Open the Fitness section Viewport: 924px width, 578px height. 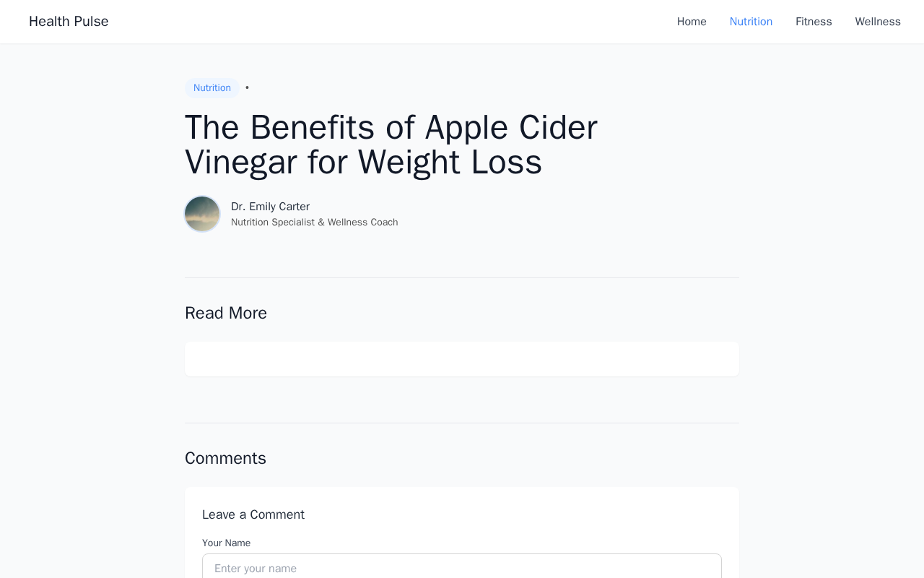point(814,22)
